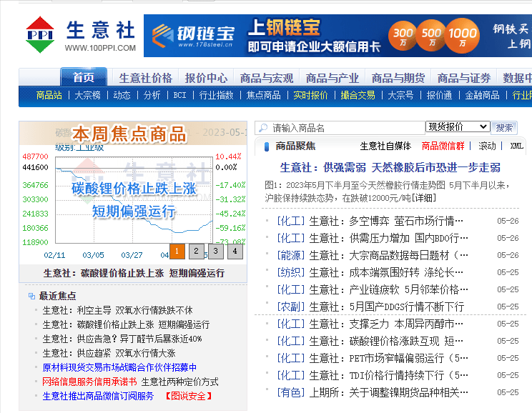Screen dimensions: 532x413
Task: Click the 最近焦点 section icon
Action: coord(31,296)
